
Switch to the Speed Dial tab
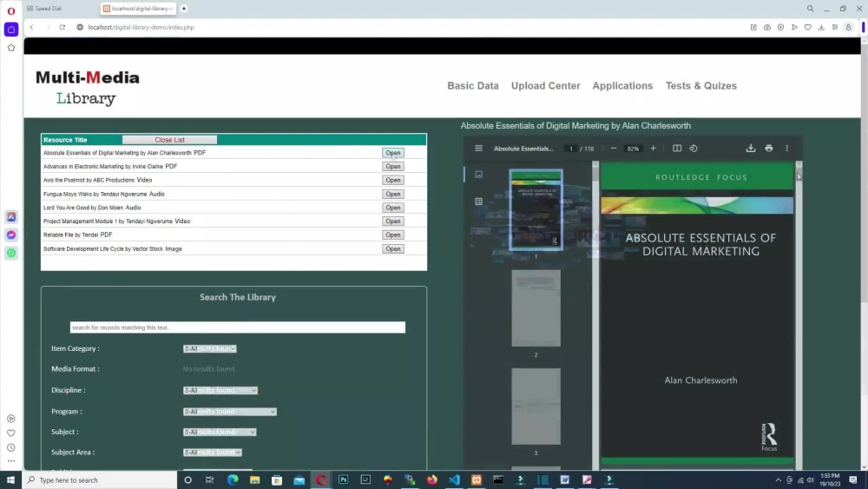tap(49, 9)
